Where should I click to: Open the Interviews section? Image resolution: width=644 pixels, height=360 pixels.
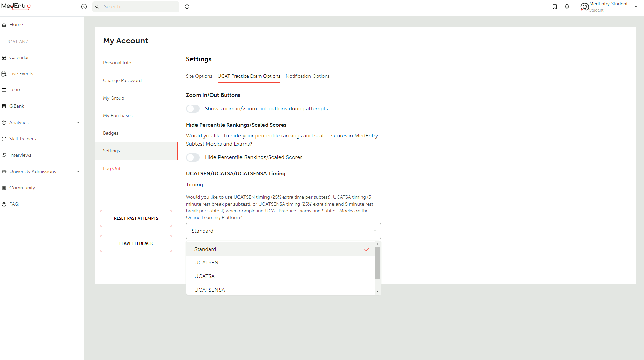click(x=21, y=155)
